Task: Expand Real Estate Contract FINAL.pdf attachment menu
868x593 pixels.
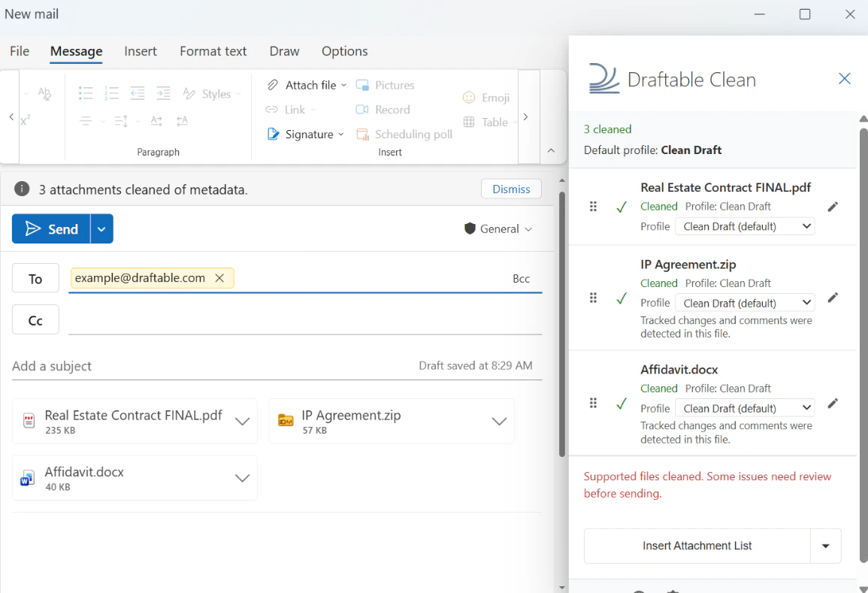Action: click(x=242, y=422)
